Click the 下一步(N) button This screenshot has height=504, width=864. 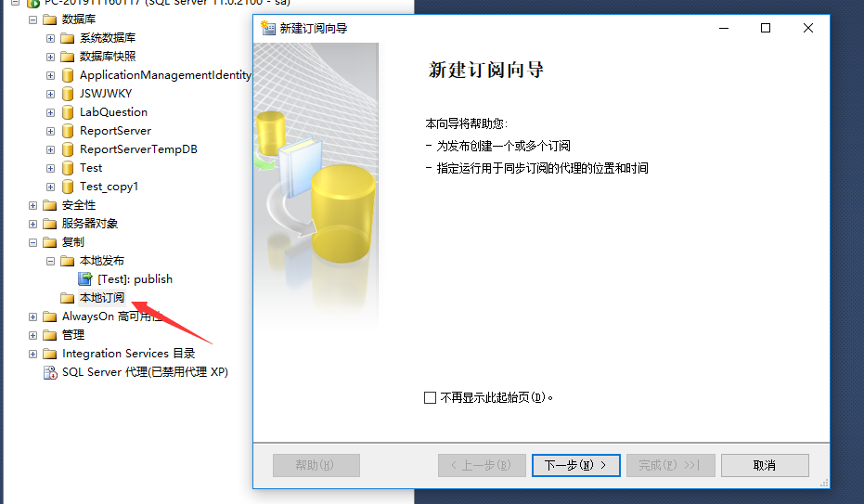[x=575, y=465]
